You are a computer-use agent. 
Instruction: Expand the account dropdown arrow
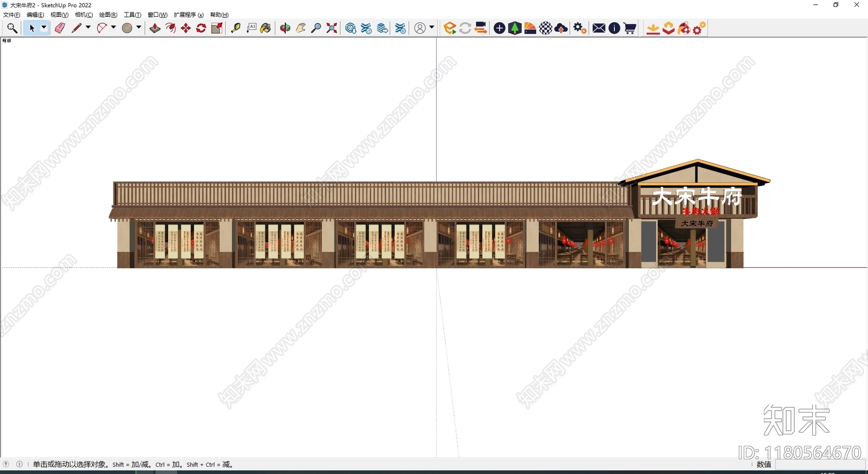click(x=432, y=28)
